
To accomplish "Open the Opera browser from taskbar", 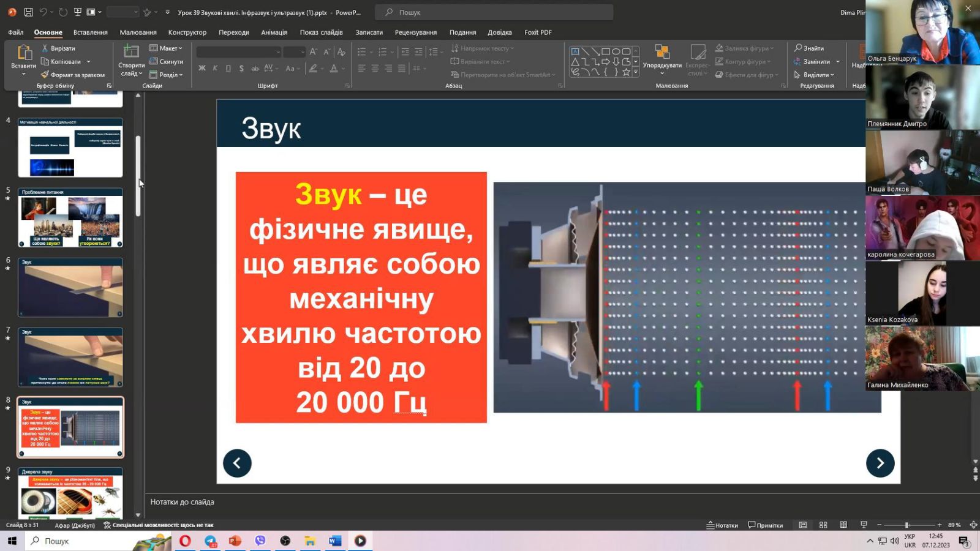I will (185, 541).
